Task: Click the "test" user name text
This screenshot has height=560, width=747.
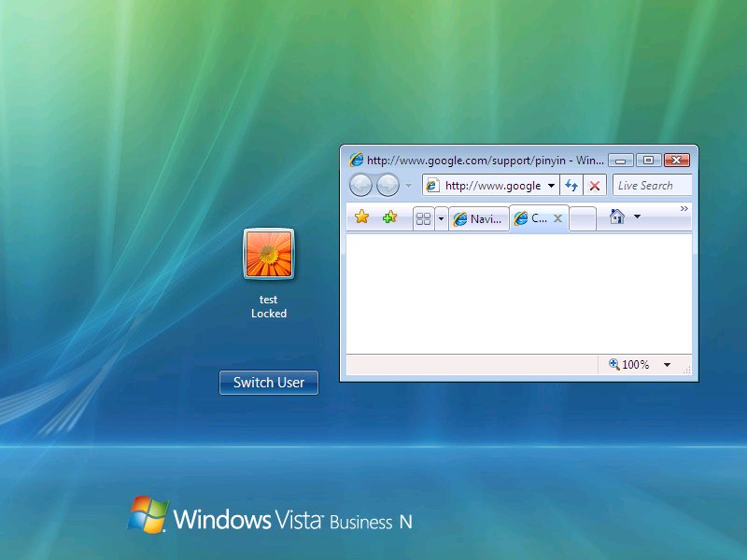Action: click(268, 300)
